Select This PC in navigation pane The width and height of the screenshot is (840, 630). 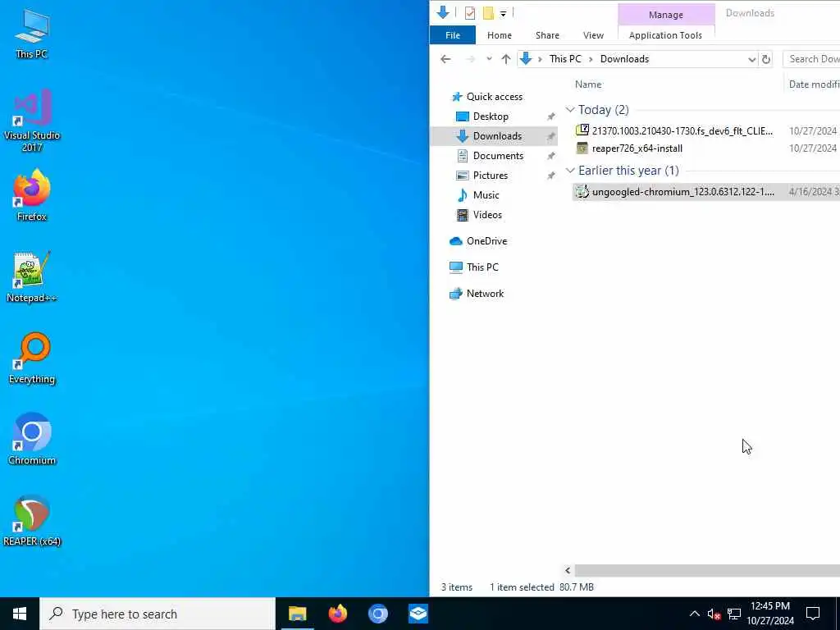(482, 267)
